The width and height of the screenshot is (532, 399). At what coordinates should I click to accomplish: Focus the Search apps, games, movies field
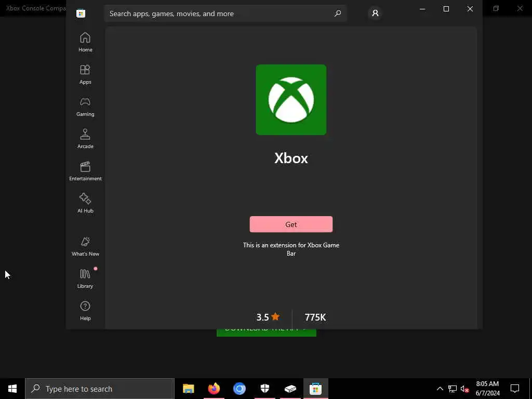pyautogui.click(x=225, y=14)
